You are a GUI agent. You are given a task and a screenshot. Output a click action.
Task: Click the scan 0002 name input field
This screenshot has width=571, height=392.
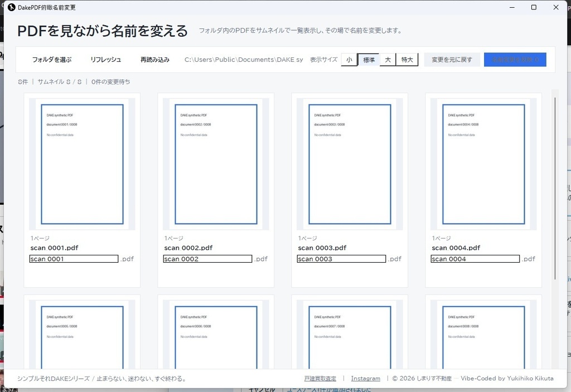pyautogui.click(x=207, y=259)
